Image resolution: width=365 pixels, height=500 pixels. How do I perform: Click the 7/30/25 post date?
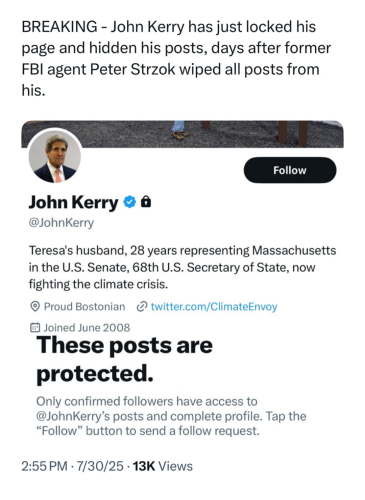(100, 466)
